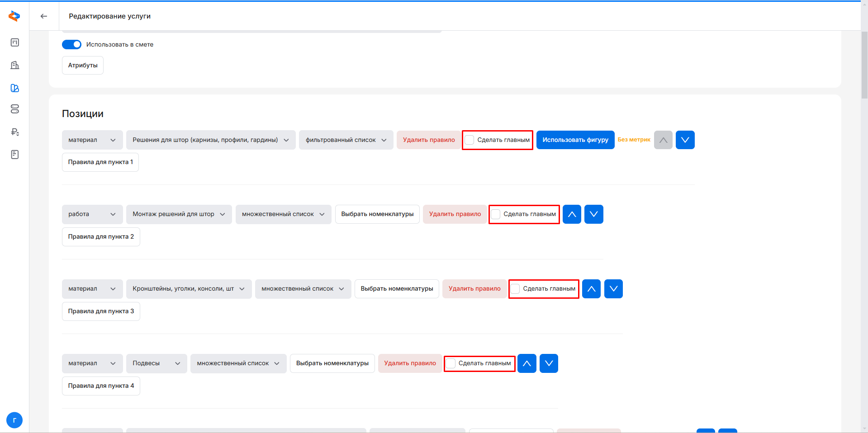
Task: Click the back arrow in header
Action: point(44,16)
